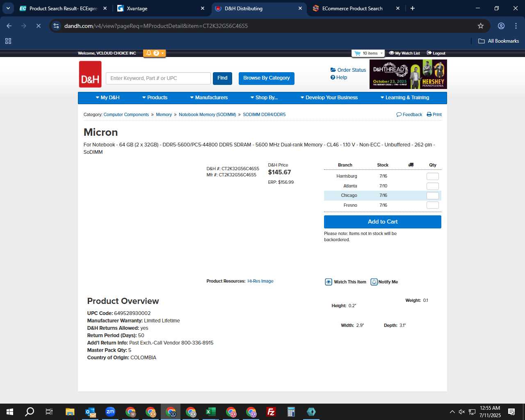Go back to the previous page
The height and width of the screenshot is (420, 525).
pyautogui.click(x=9, y=26)
